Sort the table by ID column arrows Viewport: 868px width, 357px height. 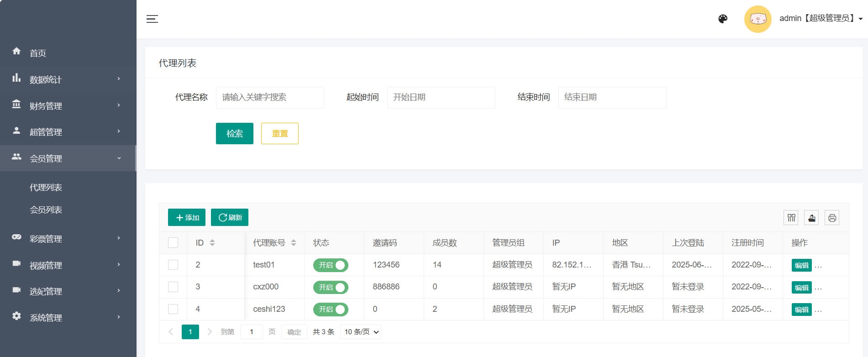pyautogui.click(x=212, y=243)
